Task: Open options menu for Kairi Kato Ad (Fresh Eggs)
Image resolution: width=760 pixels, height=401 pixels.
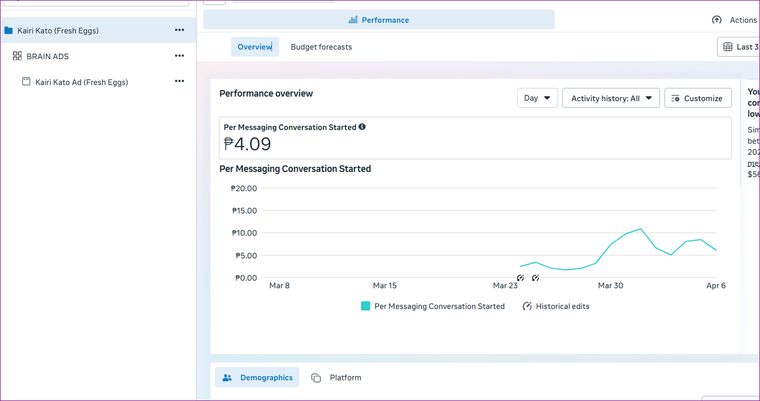Action: point(179,81)
